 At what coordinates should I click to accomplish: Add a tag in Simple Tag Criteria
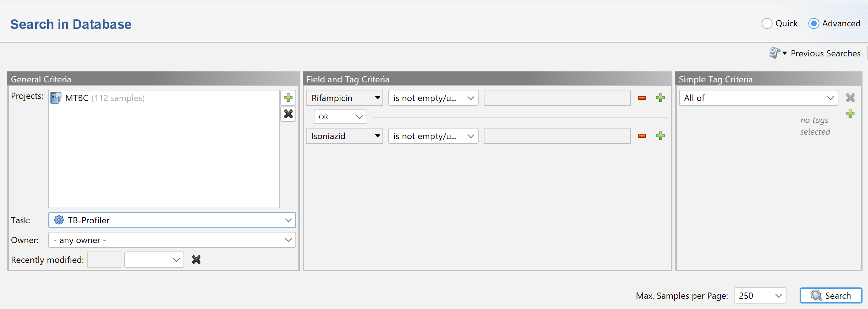[850, 114]
